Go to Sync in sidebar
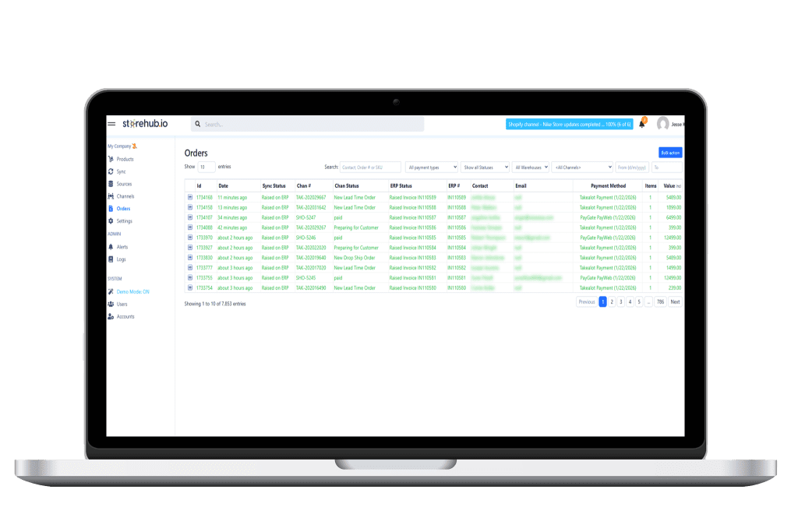Screen dimensions: 798x532 point(121,171)
